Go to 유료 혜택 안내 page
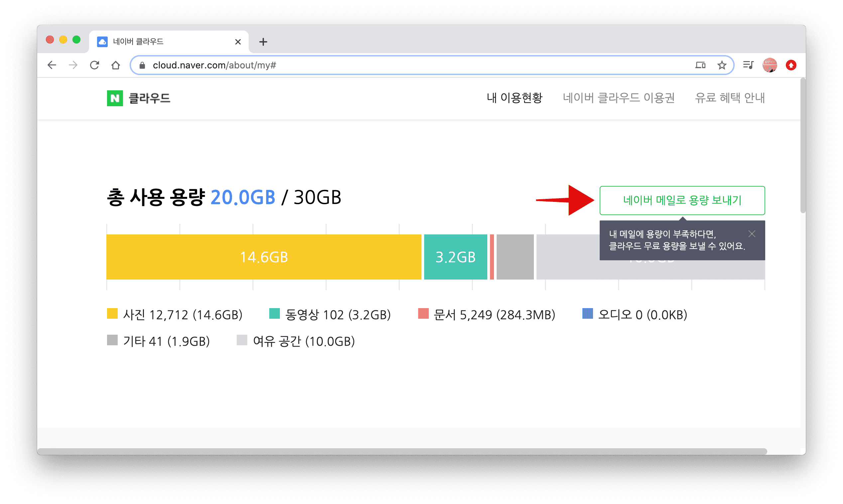 click(729, 98)
